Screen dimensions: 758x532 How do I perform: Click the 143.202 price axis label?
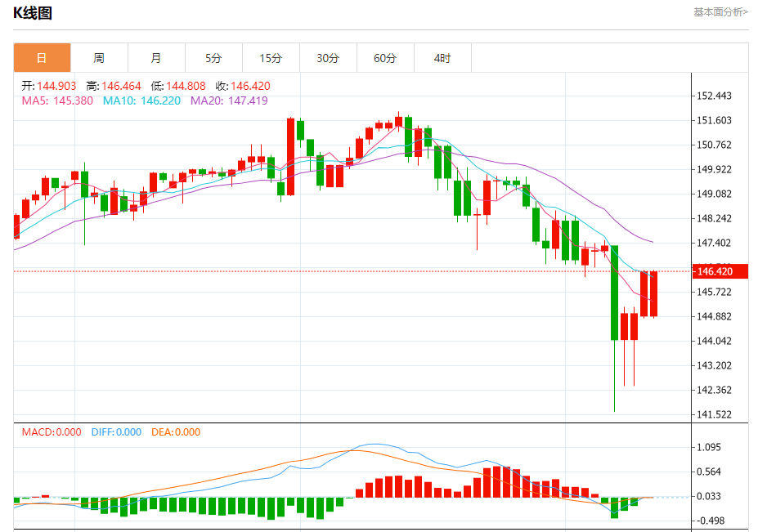tap(714, 365)
